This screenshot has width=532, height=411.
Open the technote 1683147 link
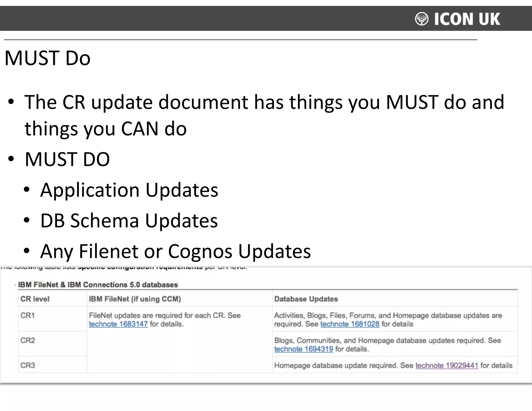118,324
